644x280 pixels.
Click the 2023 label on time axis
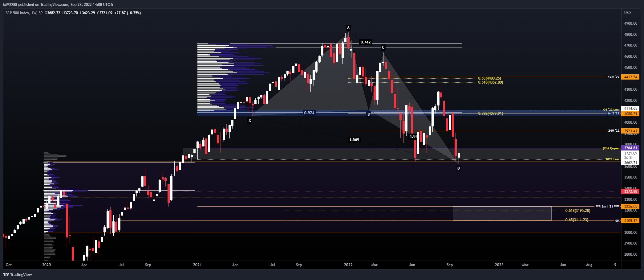(x=499, y=265)
